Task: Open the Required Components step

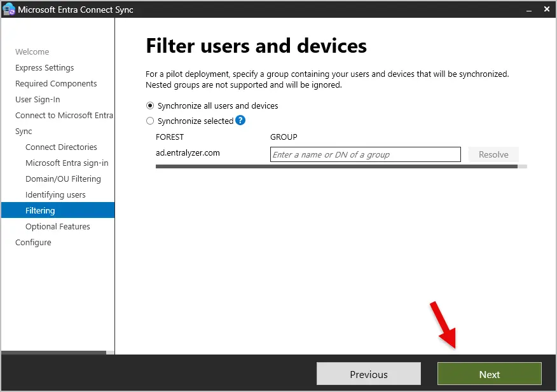Action: click(x=56, y=83)
